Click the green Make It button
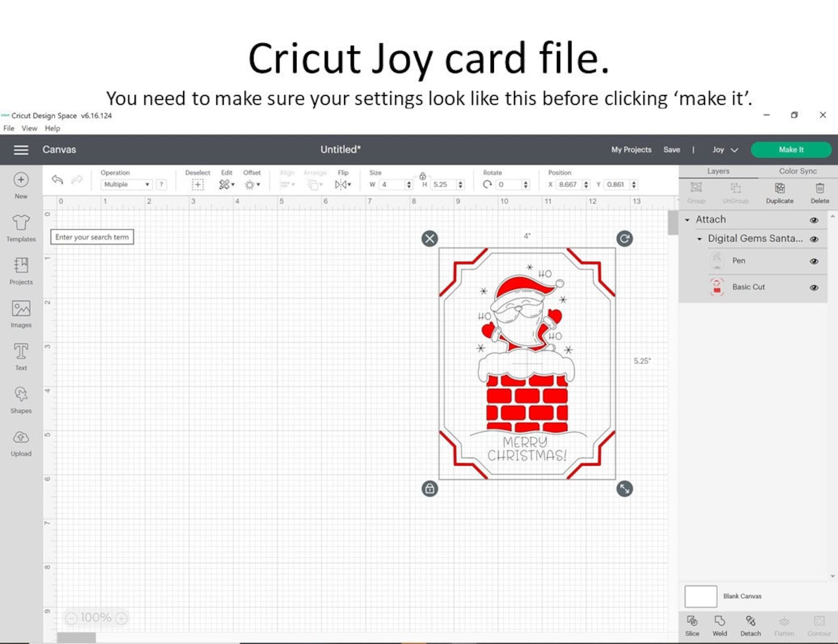838x644 pixels. pyautogui.click(x=791, y=150)
